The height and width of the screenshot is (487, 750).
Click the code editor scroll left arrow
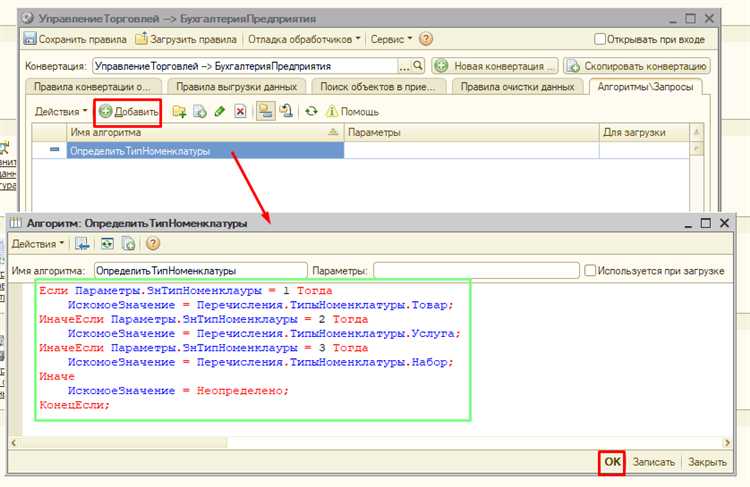[x=14, y=443]
